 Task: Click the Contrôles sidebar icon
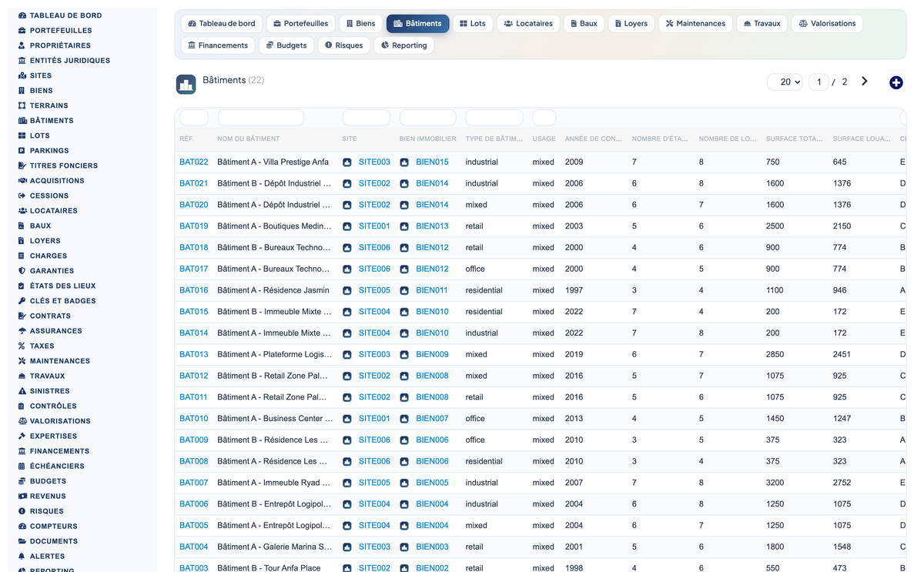(22, 406)
